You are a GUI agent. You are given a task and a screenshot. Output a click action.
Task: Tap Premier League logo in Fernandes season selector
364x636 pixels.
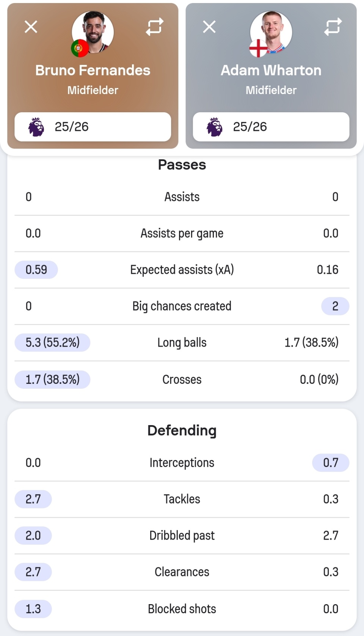click(x=36, y=127)
